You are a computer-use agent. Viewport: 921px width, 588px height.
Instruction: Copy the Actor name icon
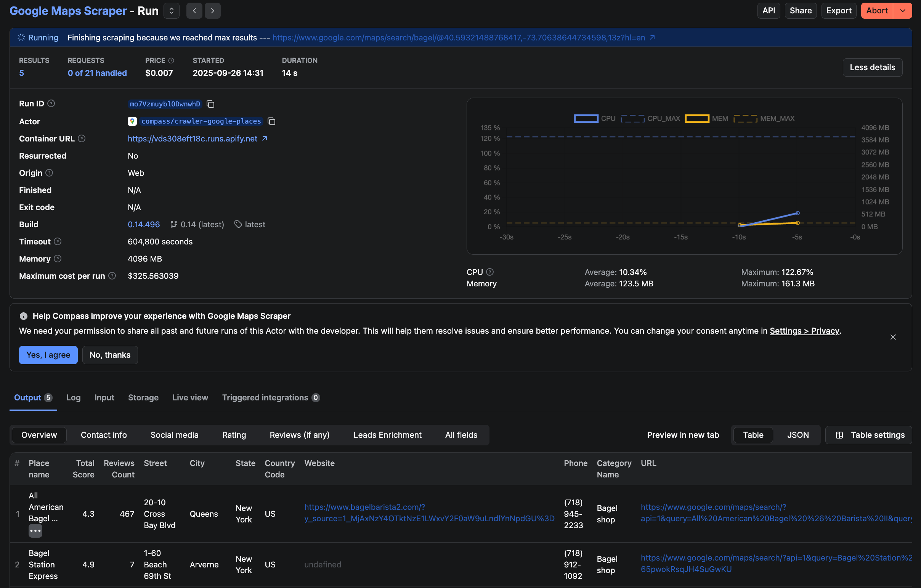click(271, 121)
